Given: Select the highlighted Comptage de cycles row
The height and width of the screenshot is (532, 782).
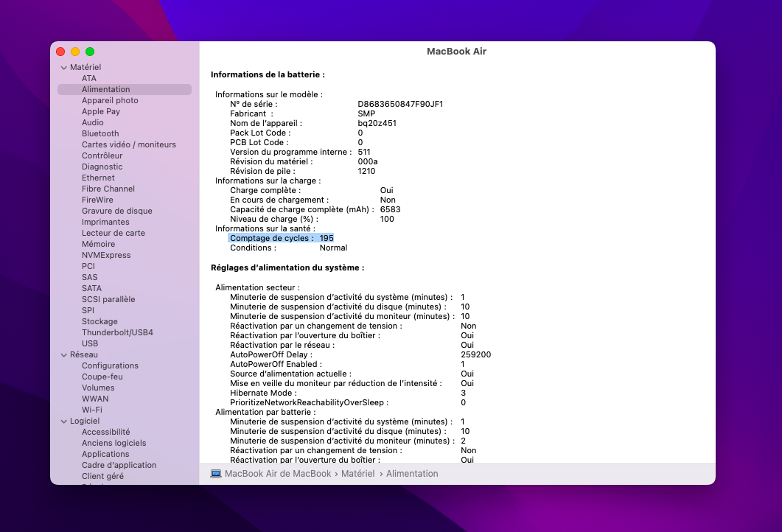Looking at the screenshot, I should click(282, 238).
